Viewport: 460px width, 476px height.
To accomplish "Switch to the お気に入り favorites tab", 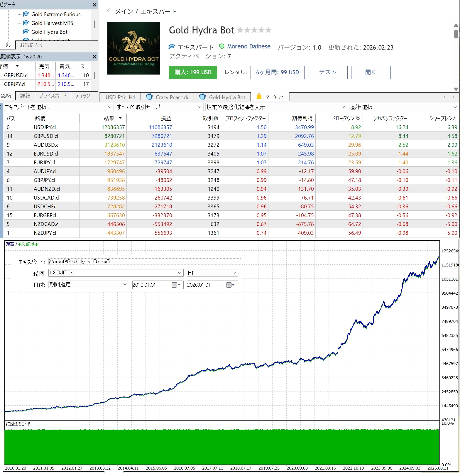I will coord(31,45).
